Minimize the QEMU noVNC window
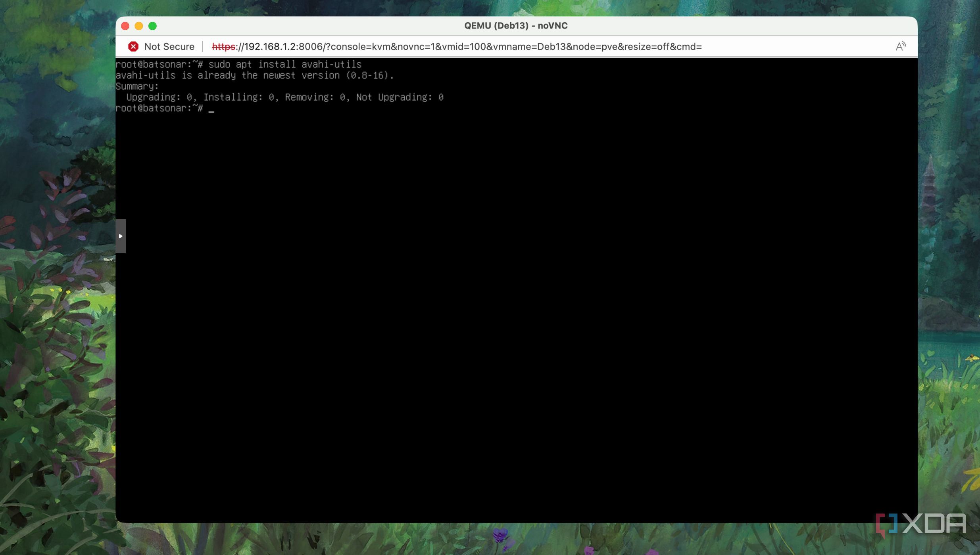 click(139, 26)
